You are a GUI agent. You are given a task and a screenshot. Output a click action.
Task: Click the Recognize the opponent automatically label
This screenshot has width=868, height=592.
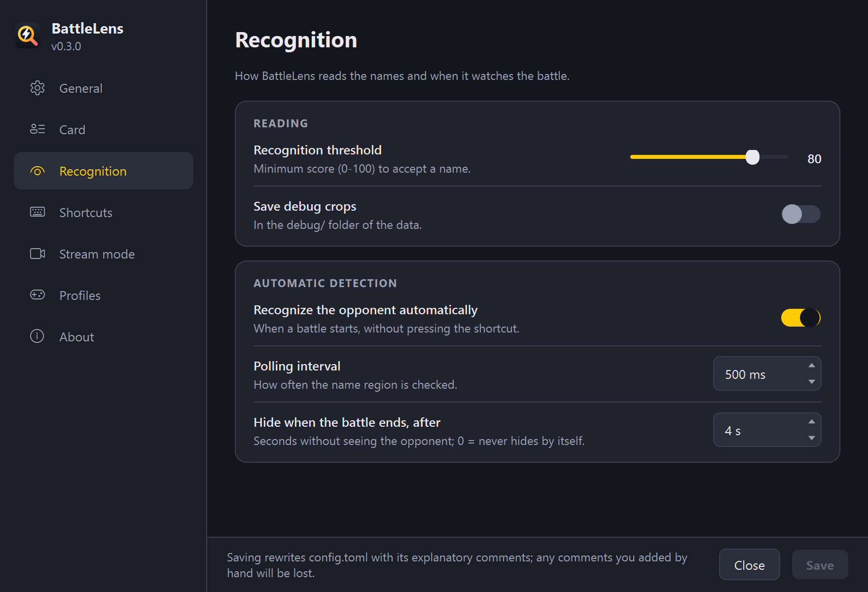(365, 310)
